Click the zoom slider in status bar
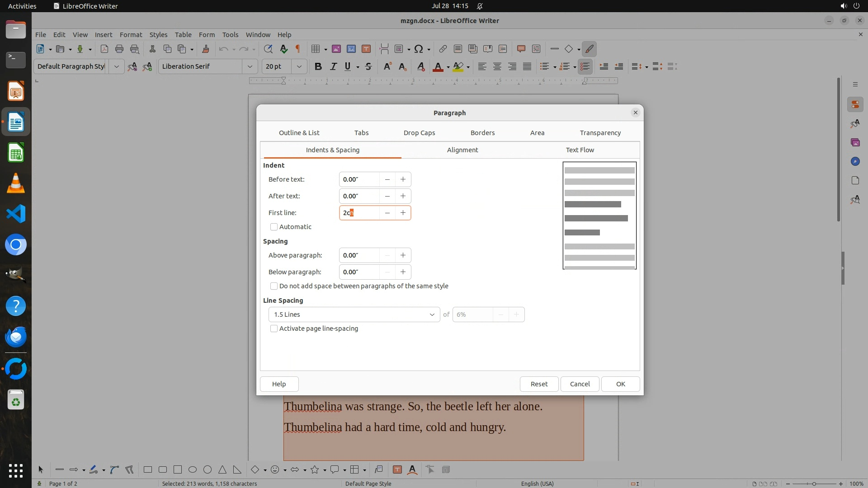The width and height of the screenshot is (868, 488). pyautogui.click(x=814, y=483)
